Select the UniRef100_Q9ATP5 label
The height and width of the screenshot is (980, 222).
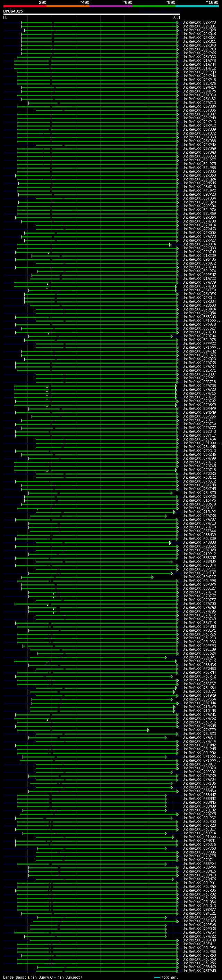[x=199, y=91]
